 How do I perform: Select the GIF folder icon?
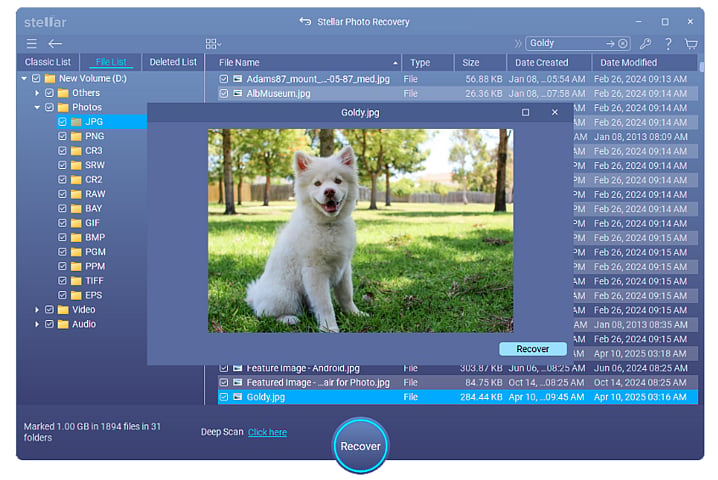[x=76, y=223]
